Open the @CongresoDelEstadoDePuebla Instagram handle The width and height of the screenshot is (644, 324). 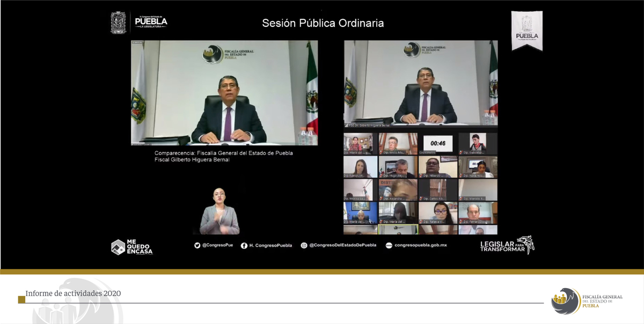click(x=342, y=245)
